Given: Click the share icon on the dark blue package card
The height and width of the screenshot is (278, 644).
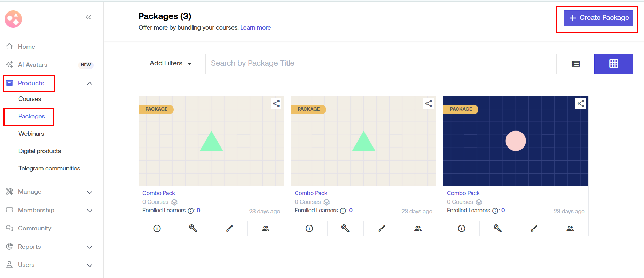Looking at the screenshot, I should point(581,103).
